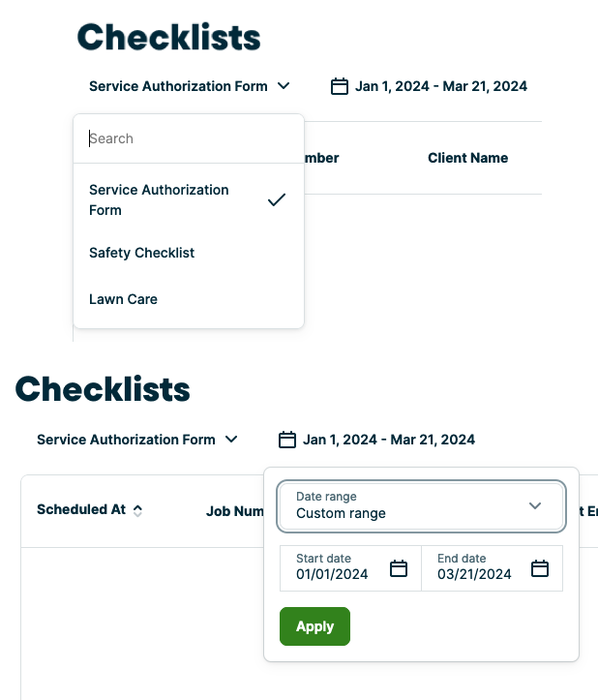Screen dimensions: 598x700
Task: Click the calendar icon above the Client Name column
Action: pos(339,86)
